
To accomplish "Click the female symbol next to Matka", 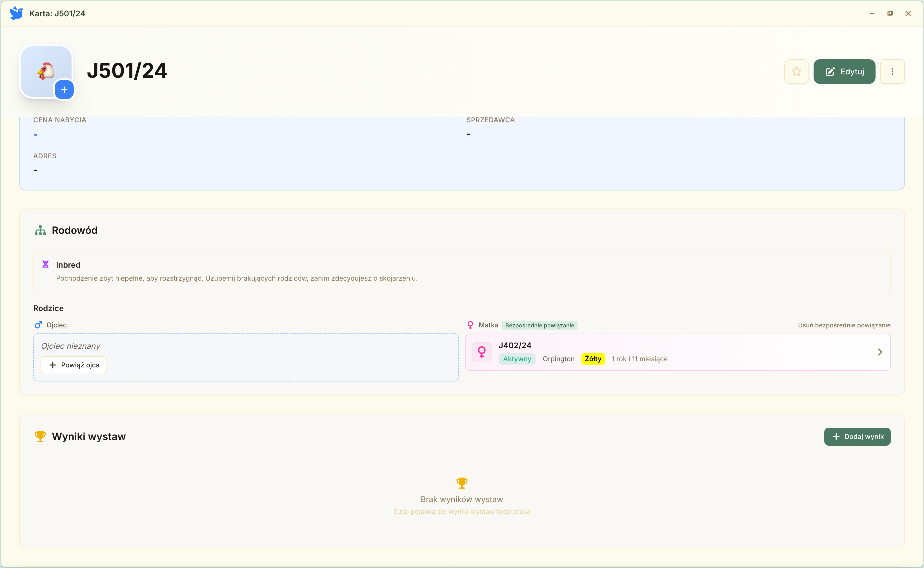I will (x=470, y=325).
